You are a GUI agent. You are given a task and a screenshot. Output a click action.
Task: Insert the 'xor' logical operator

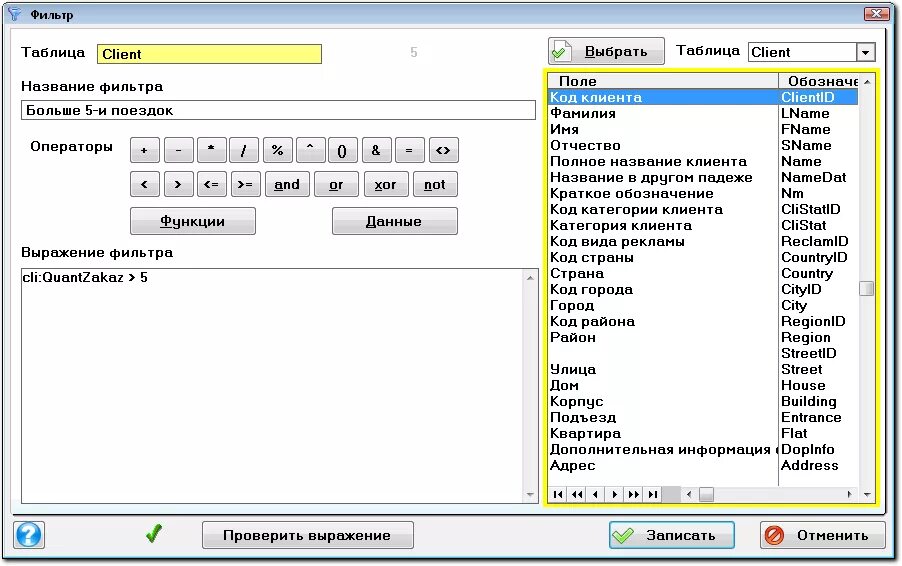pyautogui.click(x=386, y=185)
